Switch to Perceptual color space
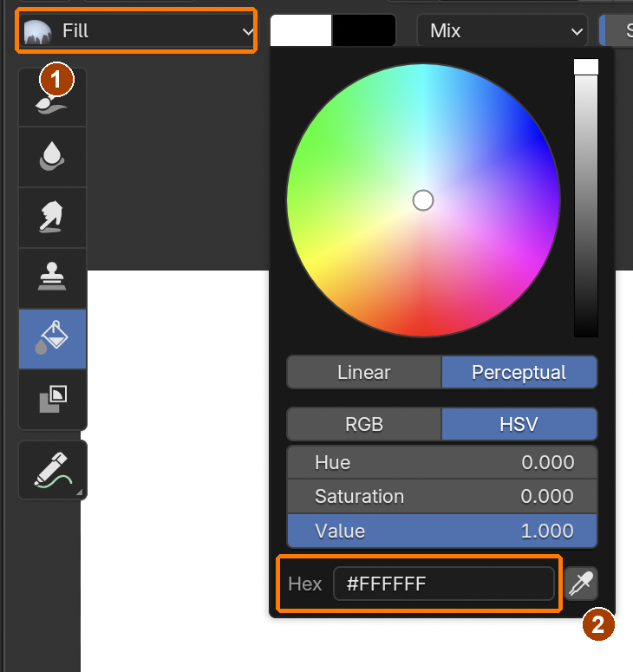This screenshot has width=633, height=672. 519,372
